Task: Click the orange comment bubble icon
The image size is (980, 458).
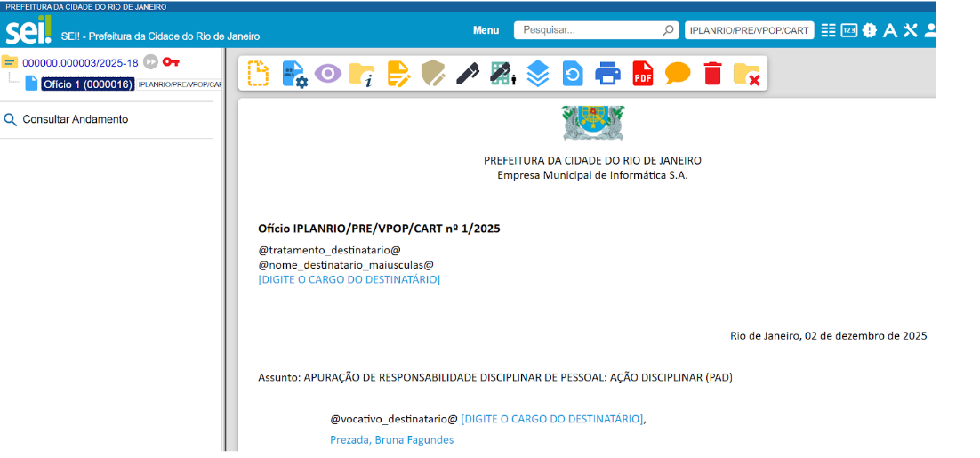Action: (x=678, y=74)
